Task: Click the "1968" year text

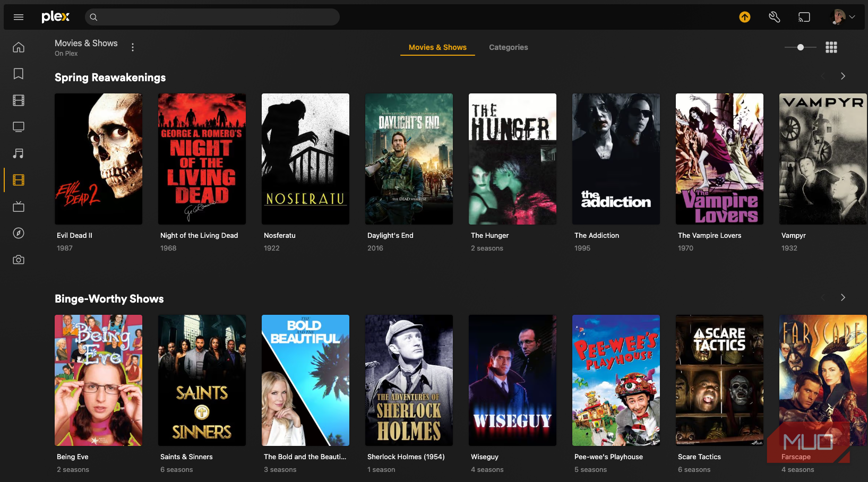Action: [x=168, y=248]
